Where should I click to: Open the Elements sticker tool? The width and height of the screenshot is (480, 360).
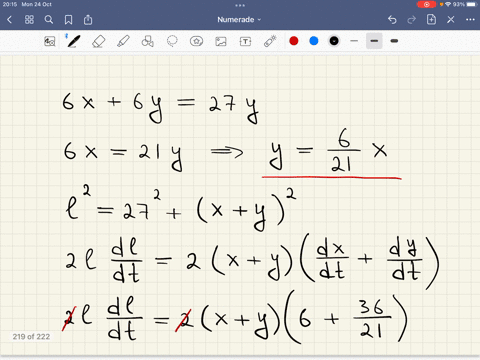click(x=196, y=41)
